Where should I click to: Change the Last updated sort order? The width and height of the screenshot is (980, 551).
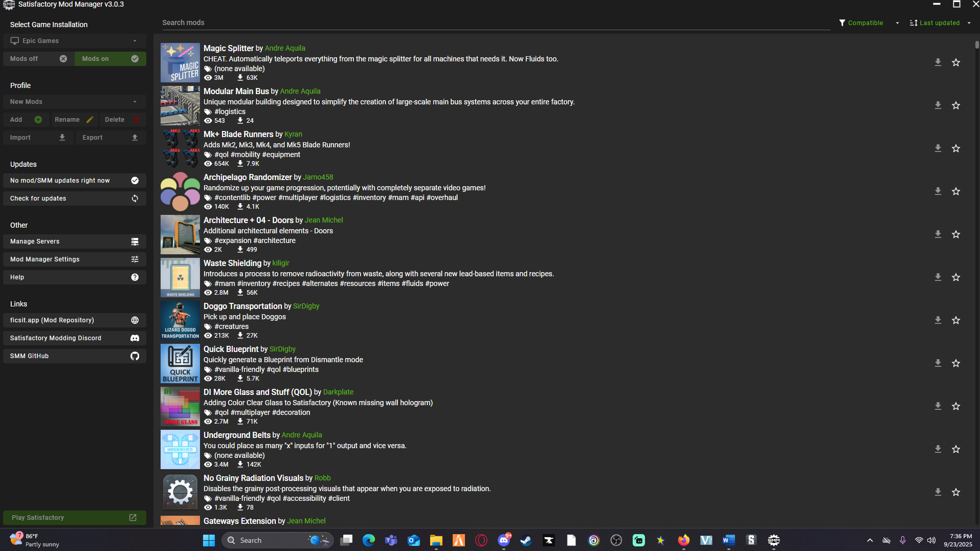[940, 23]
